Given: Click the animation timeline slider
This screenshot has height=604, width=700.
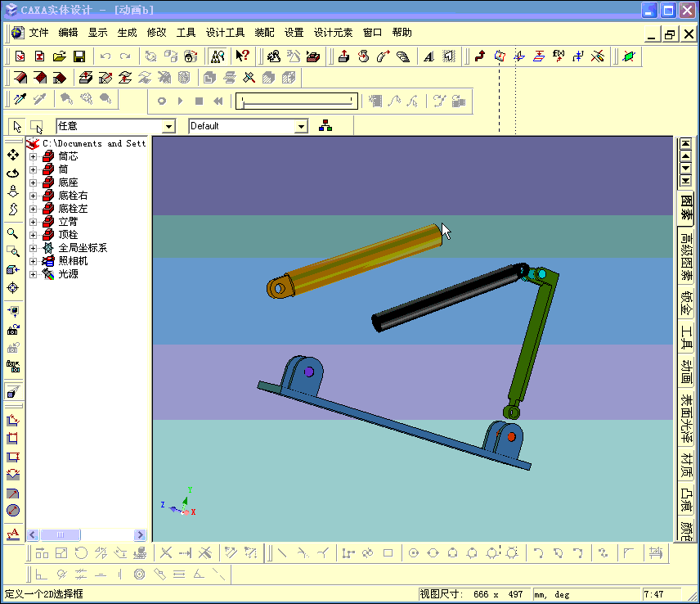Looking at the screenshot, I should click(x=297, y=101).
